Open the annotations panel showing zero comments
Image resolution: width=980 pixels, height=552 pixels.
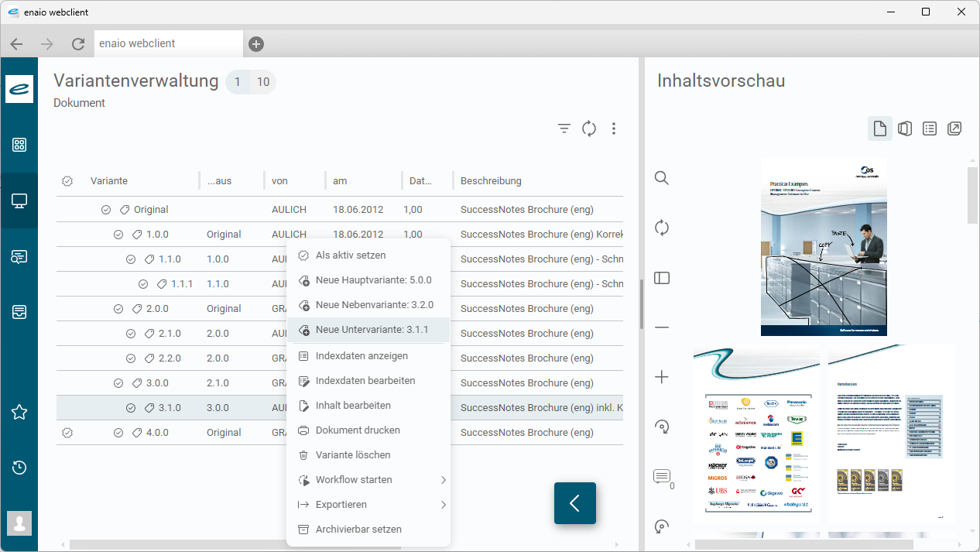[661, 477]
